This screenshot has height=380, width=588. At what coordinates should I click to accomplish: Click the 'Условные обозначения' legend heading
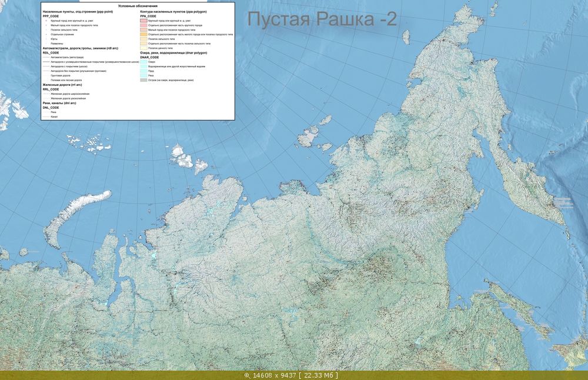[x=138, y=6]
